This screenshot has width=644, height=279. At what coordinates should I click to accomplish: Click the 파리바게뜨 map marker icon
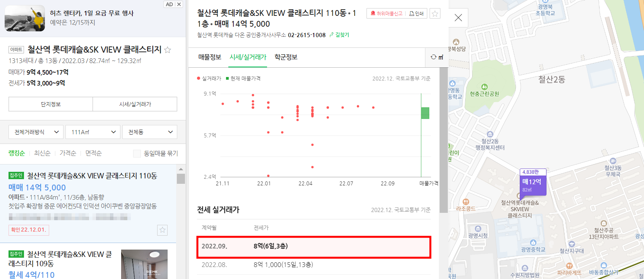(569, 266)
